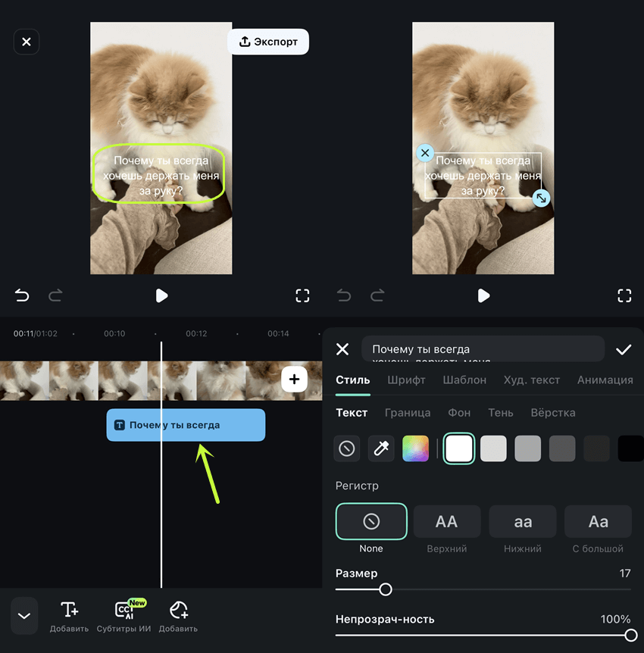Delete the text box using the blue X handle

coord(425,153)
